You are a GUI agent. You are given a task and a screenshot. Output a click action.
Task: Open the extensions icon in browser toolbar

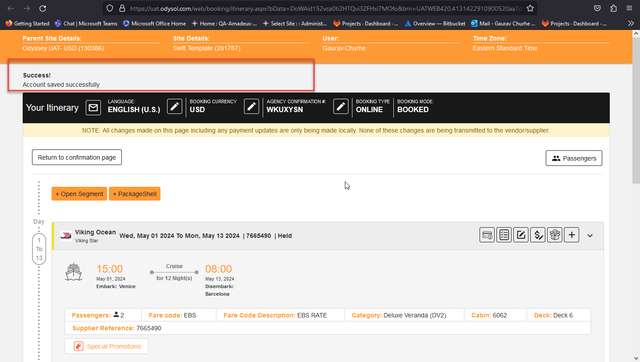(613, 8)
